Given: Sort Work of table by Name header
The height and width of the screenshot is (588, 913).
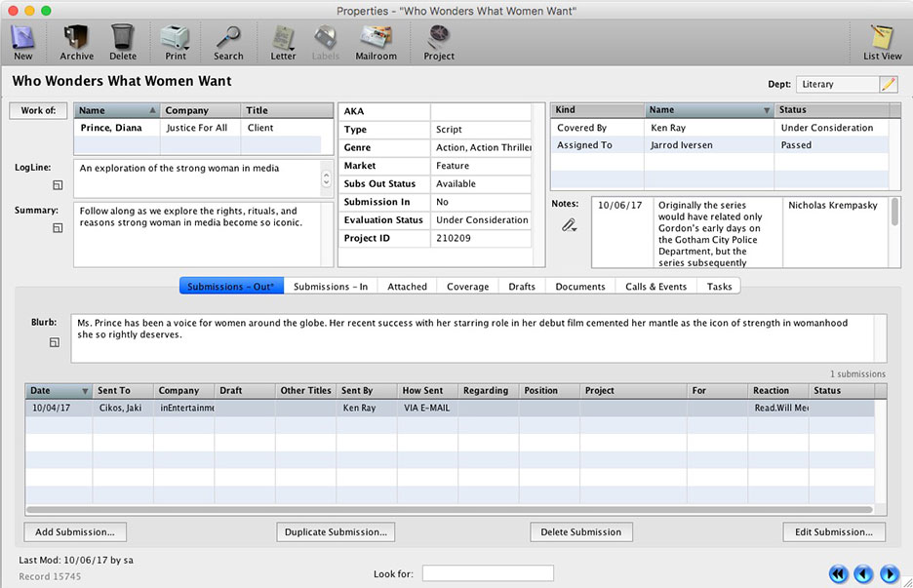Looking at the screenshot, I should [x=117, y=110].
